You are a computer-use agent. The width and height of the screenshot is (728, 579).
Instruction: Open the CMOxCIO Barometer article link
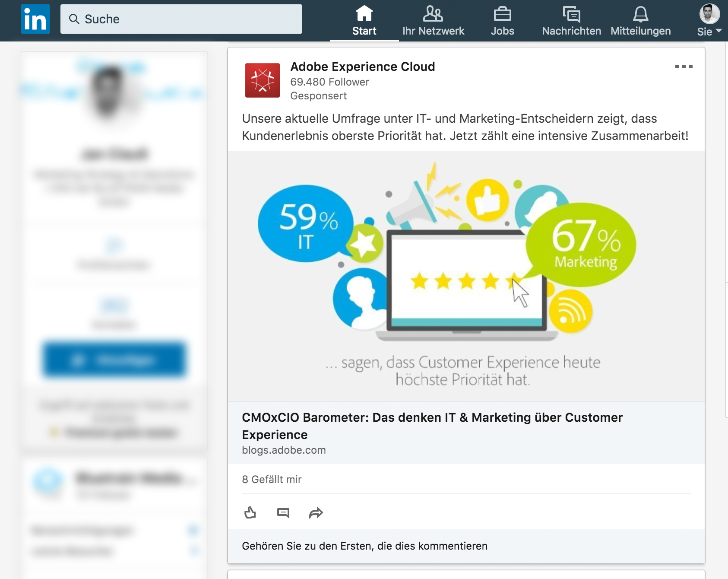(x=432, y=426)
